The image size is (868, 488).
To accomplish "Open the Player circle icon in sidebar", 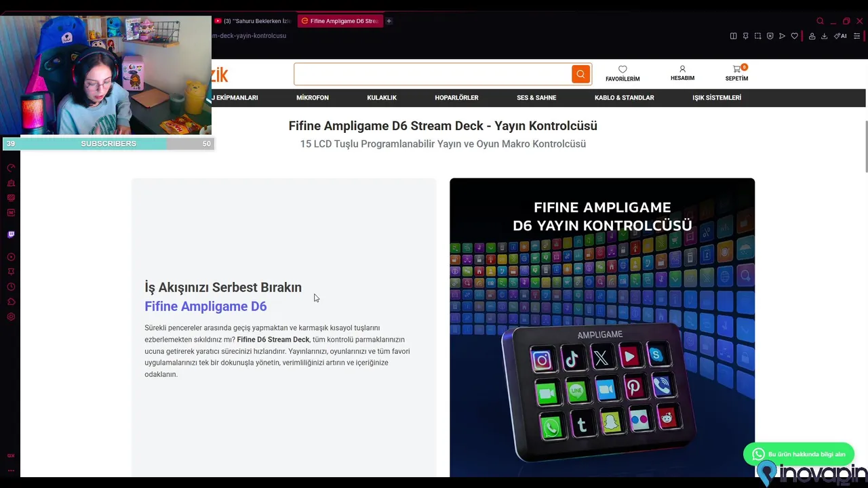I will pyautogui.click(x=11, y=257).
